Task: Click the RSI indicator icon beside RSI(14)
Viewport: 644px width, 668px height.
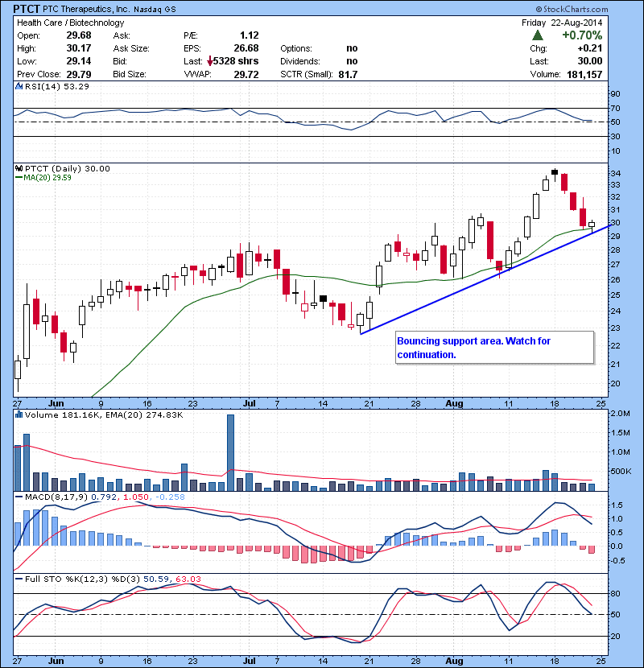Action: point(19,86)
